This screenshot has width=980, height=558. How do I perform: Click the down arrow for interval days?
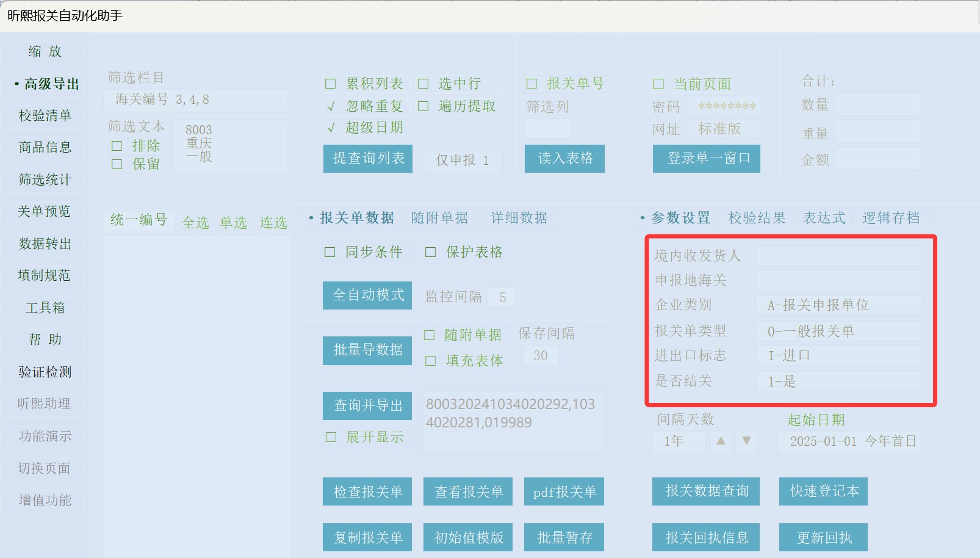(746, 441)
